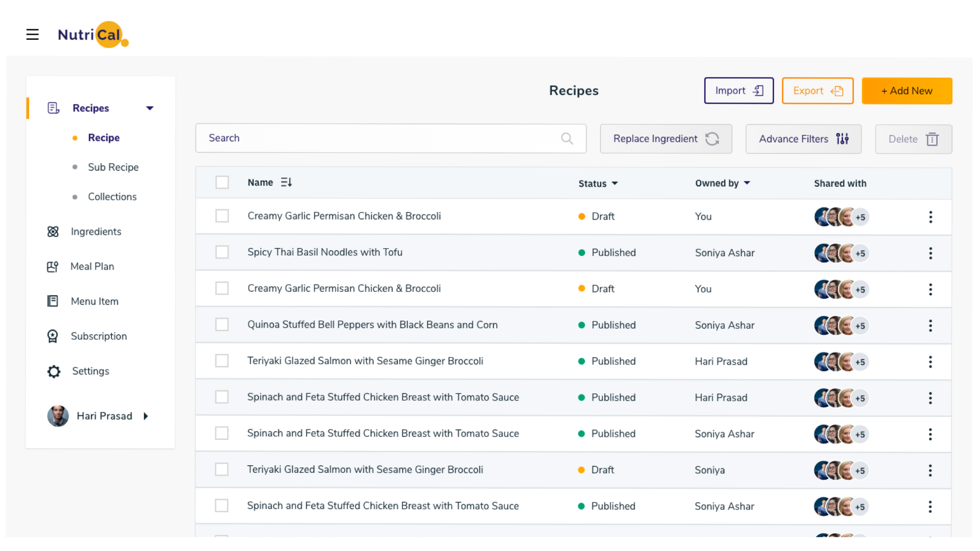Click the Ingredients sidebar icon
The image size is (980, 551).
53,232
